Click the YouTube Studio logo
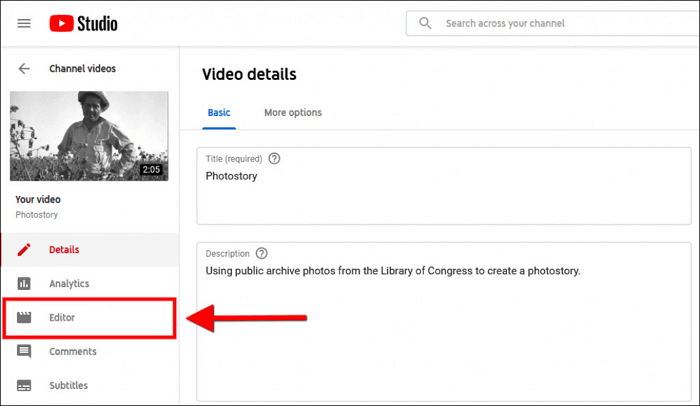 pos(88,23)
